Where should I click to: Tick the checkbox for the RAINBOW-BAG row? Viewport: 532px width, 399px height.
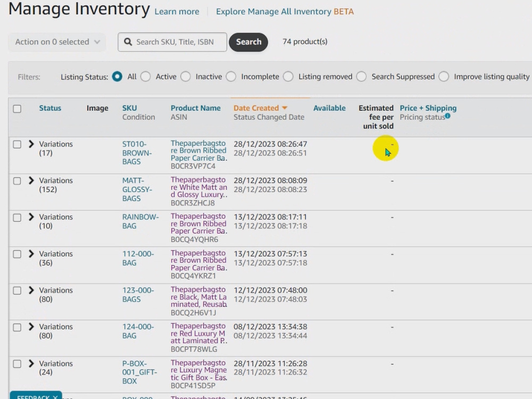click(x=17, y=218)
